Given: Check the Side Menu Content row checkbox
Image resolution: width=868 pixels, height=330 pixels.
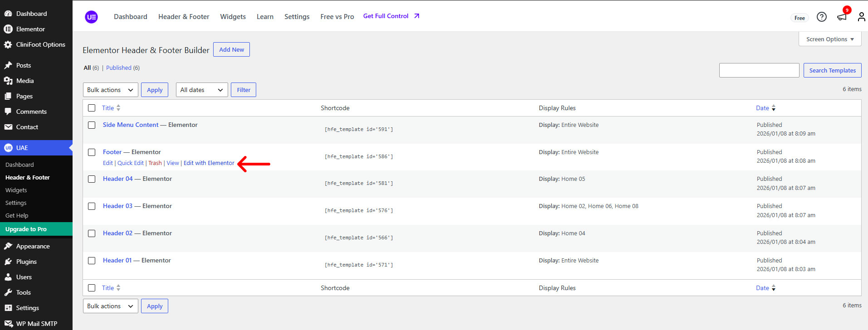Looking at the screenshot, I should [92, 125].
